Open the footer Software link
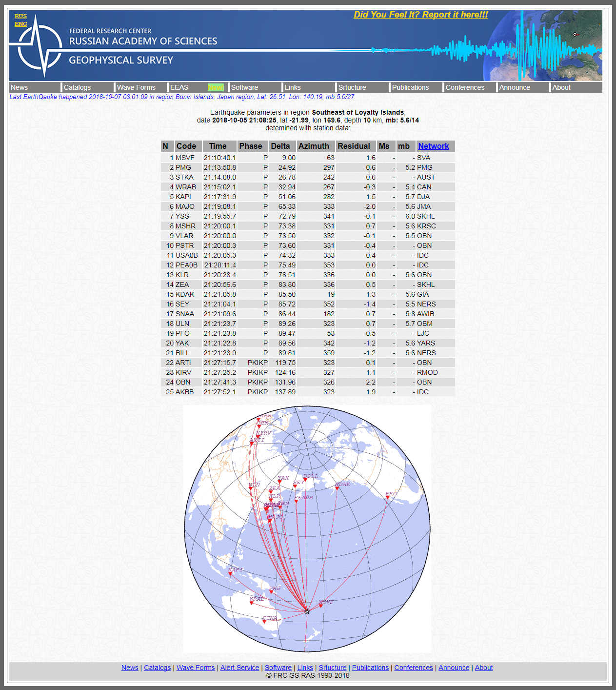 (278, 668)
